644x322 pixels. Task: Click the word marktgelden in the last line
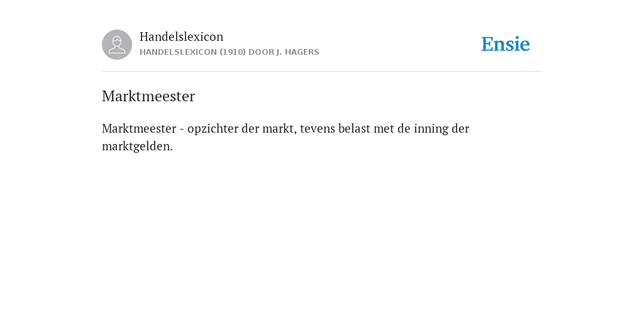(x=137, y=147)
